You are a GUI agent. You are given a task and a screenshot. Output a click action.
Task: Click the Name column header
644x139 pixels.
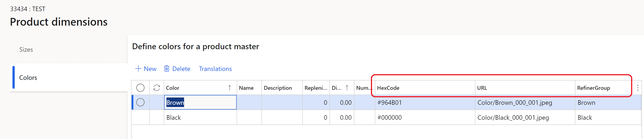click(x=249, y=88)
